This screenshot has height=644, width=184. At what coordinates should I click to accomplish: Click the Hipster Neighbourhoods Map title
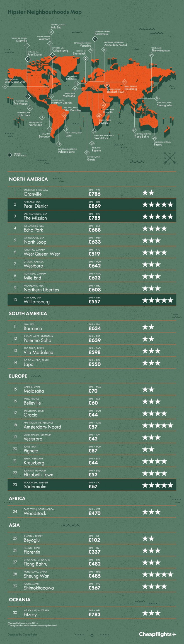pos(45,12)
